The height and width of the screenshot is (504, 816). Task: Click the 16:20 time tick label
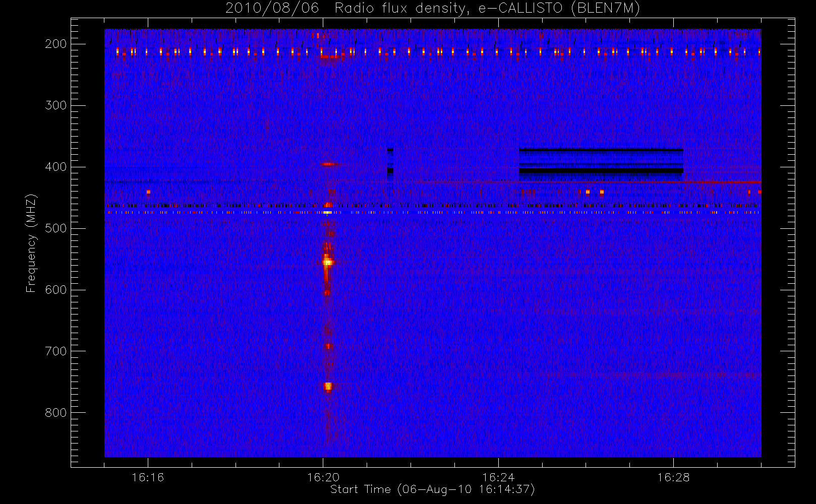(323, 477)
